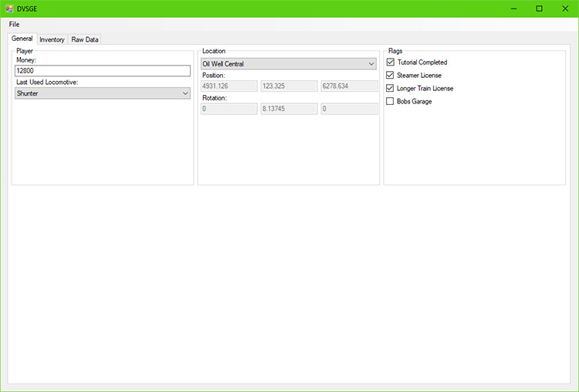Open the Raw Data tab

coord(85,39)
